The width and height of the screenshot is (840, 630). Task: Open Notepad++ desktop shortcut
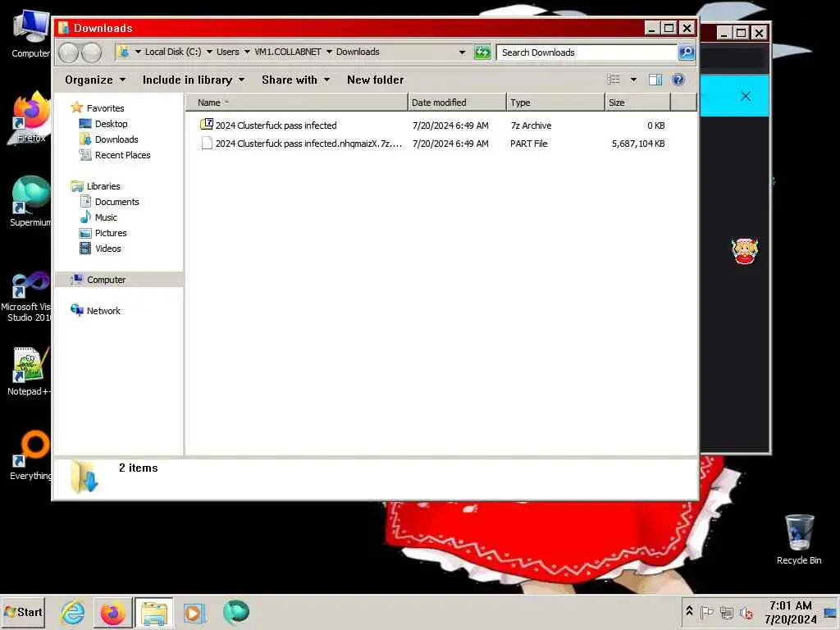[30, 372]
